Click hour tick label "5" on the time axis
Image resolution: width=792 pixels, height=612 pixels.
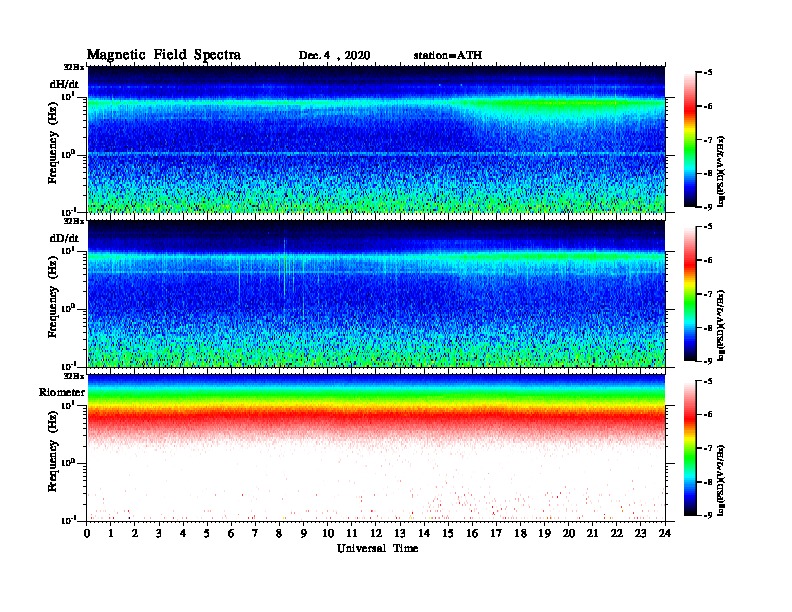(x=207, y=533)
